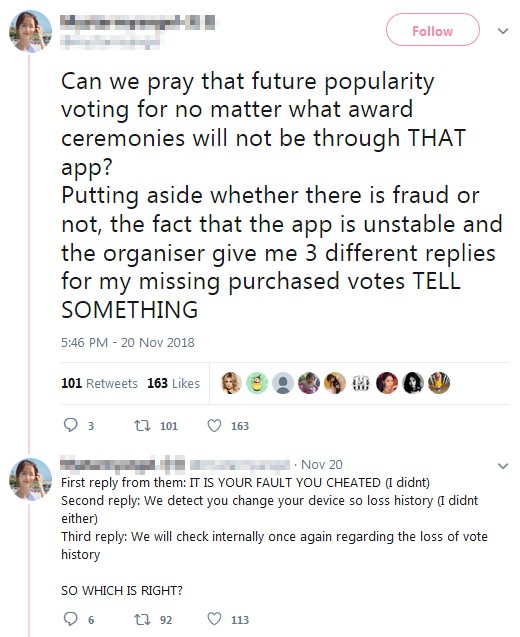Like the main tweet with 163 likes
The image size is (520, 637).
[214, 425]
